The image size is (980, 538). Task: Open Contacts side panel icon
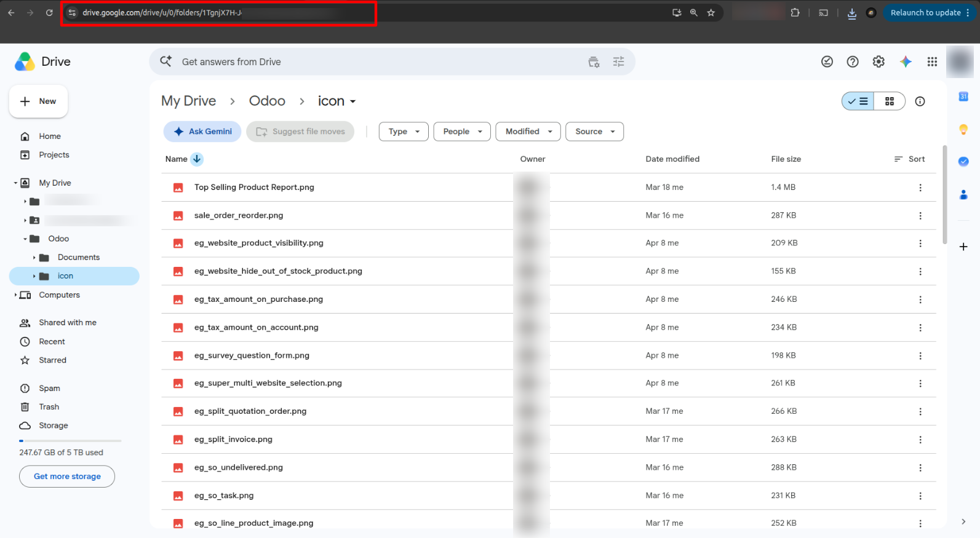point(963,194)
